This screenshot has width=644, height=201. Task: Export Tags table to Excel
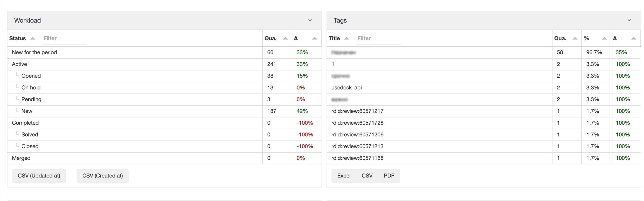pos(344,176)
